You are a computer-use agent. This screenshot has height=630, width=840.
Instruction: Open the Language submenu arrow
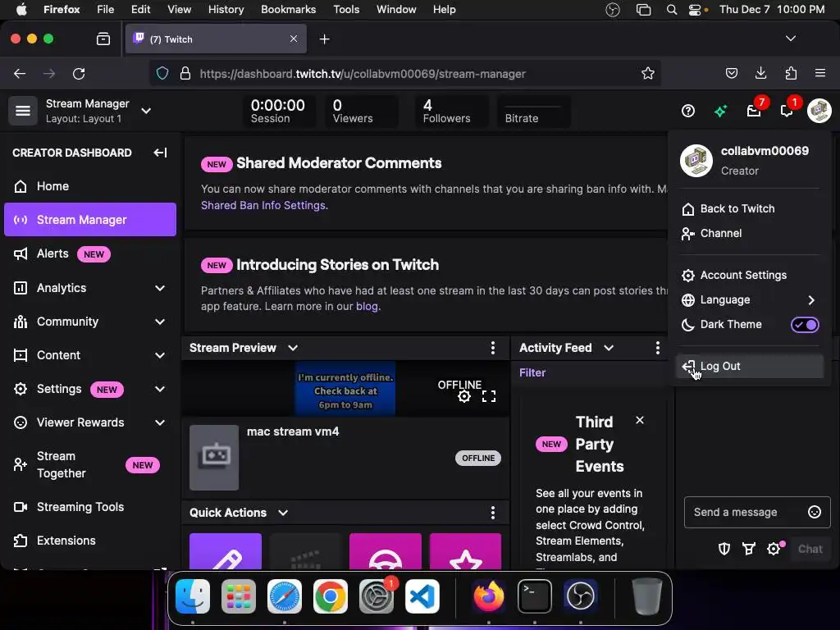[x=811, y=300]
